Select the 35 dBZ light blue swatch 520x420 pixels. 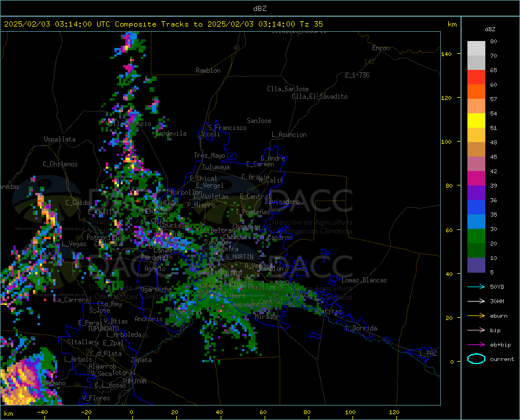(x=476, y=222)
